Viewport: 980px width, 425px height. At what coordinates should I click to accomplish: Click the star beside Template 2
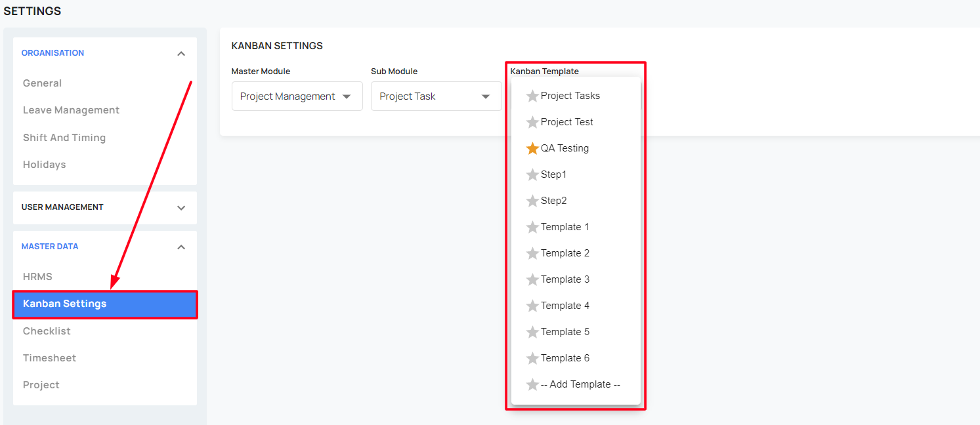532,253
